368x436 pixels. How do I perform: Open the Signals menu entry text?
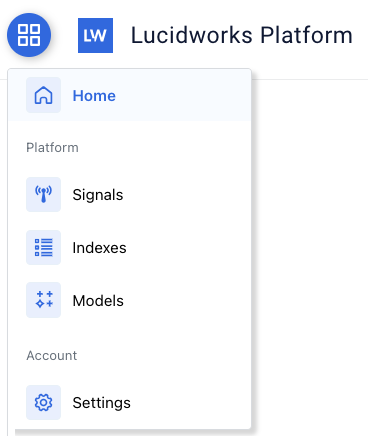[98, 195]
